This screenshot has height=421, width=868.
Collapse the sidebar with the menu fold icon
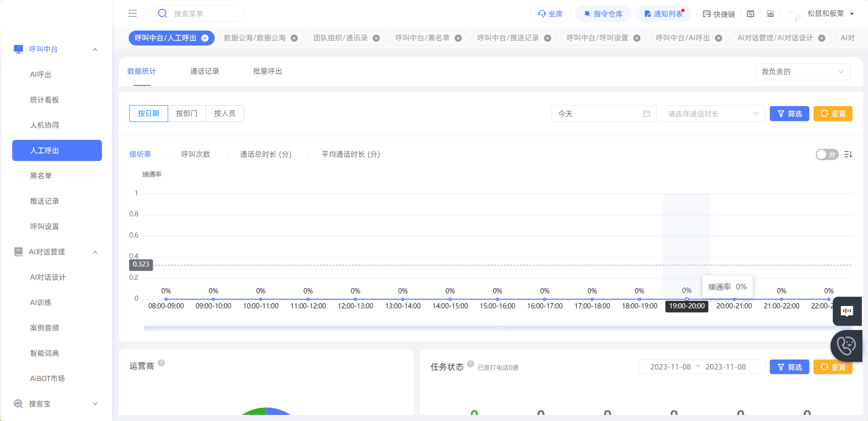click(133, 13)
